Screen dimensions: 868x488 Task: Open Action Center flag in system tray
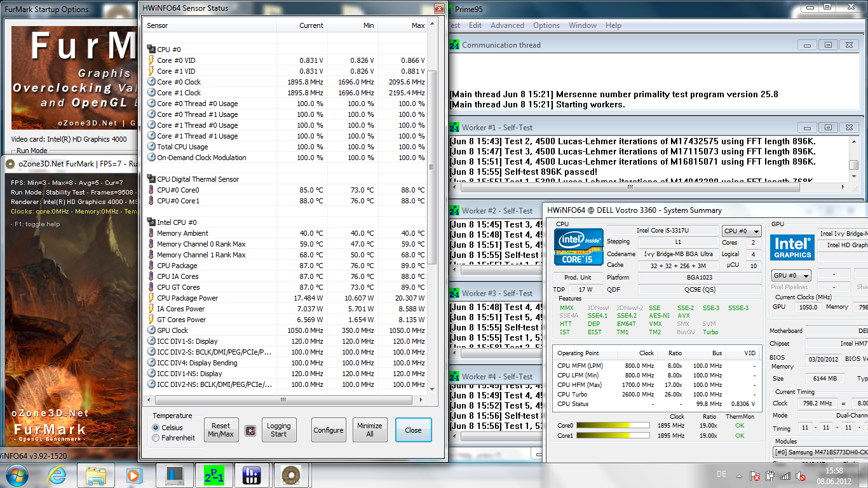point(755,476)
